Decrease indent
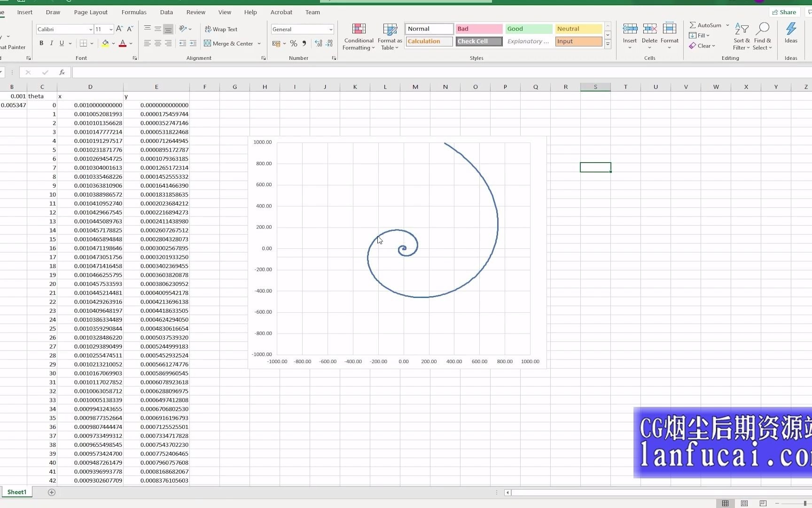The height and width of the screenshot is (508, 812). click(x=183, y=43)
